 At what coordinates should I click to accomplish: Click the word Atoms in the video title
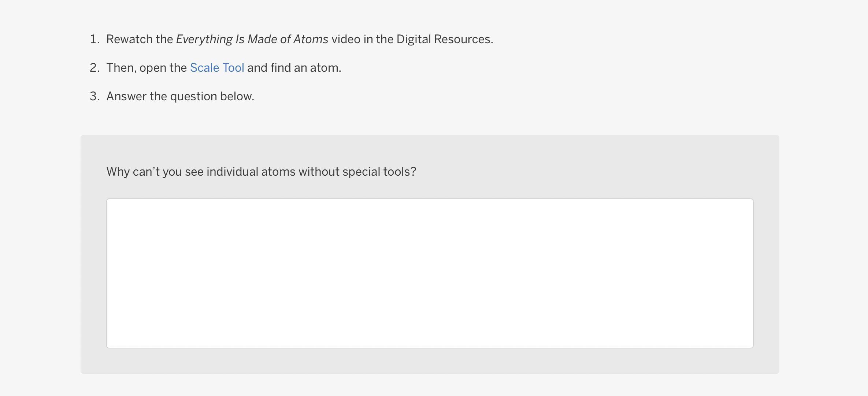(x=311, y=39)
